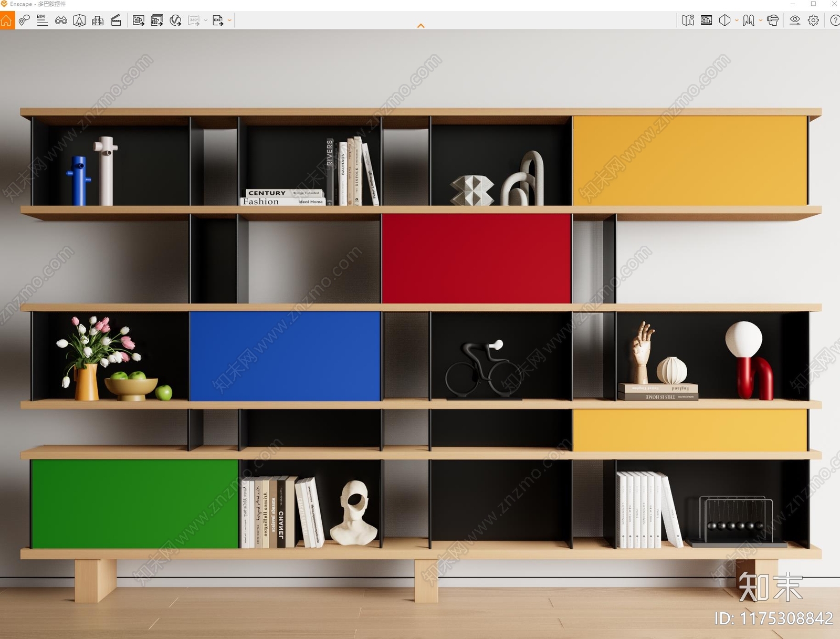Click the orange Home icon

coord(7,20)
